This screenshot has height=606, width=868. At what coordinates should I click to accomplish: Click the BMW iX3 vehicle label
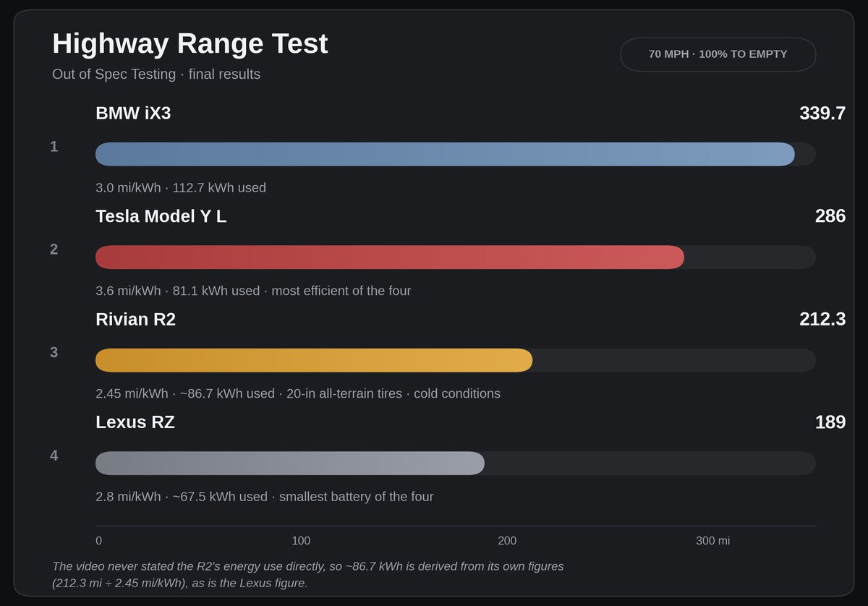(x=133, y=114)
